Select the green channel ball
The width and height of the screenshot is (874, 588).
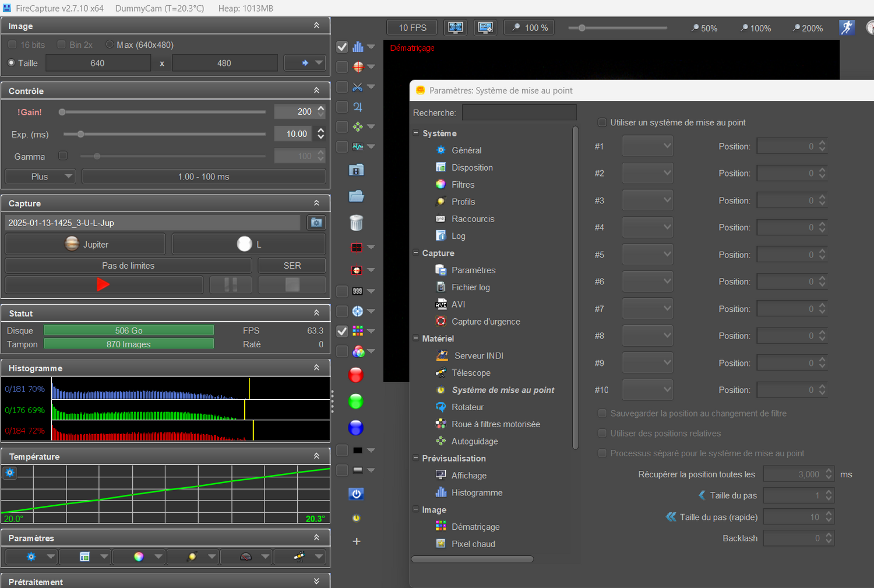click(355, 402)
